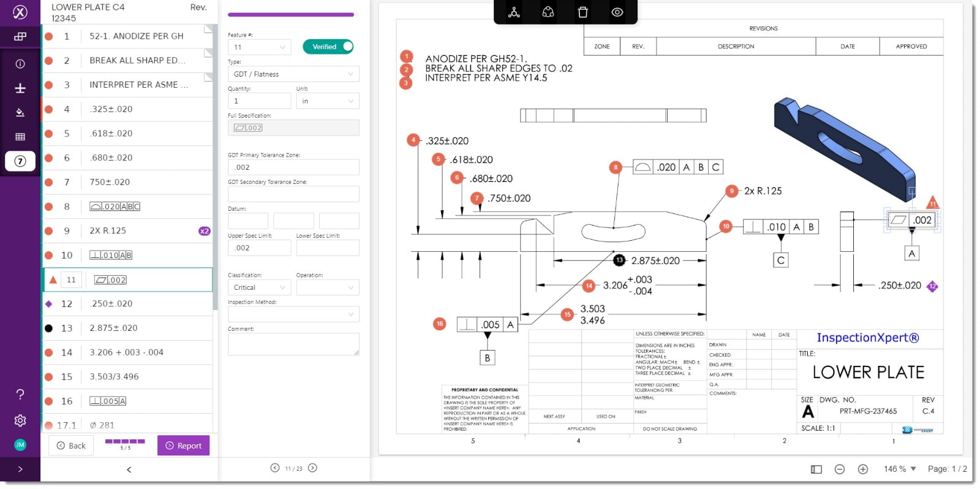This screenshot has width=980, height=489.
Task: Select feature 9 row 2X R.125
Action: (127, 231)
